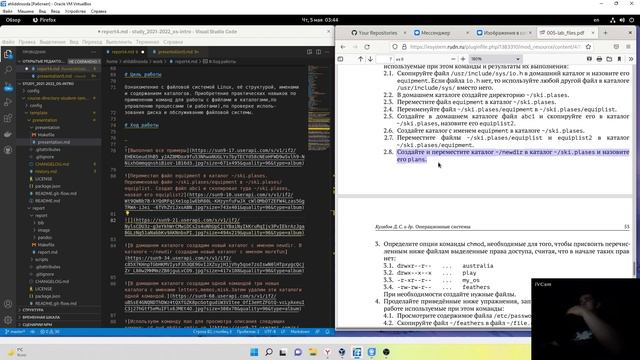The image size is (640, 360).
Task: Open the Firefox application hamburger menu
Action: (x=628, y=47)
